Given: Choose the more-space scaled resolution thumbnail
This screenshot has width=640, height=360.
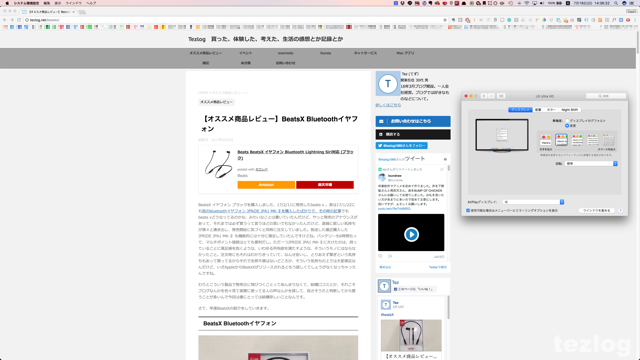Looking at the screenshot, I should (609, 140).
